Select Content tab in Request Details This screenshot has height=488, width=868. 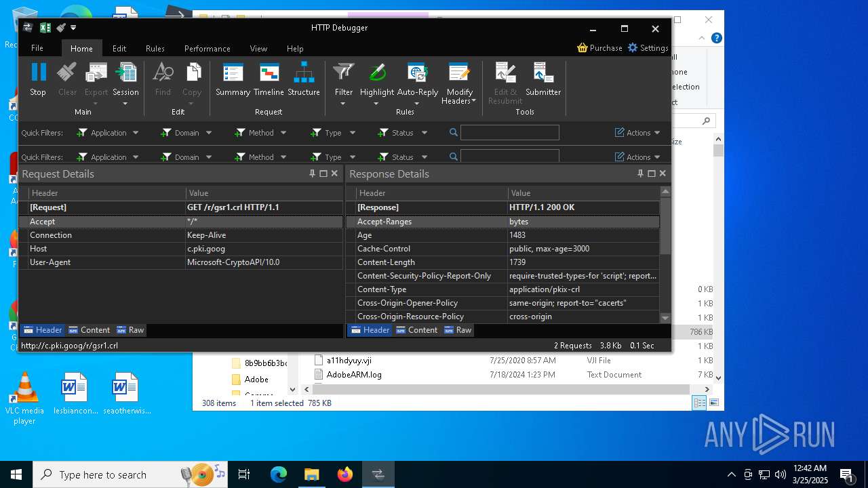pyautogui.click(x=89, y=330)
